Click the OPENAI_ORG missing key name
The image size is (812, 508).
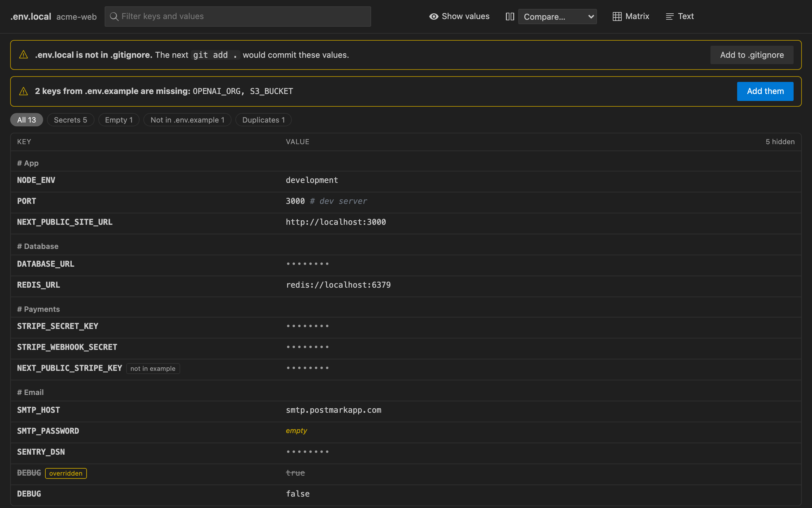[216, 91]
